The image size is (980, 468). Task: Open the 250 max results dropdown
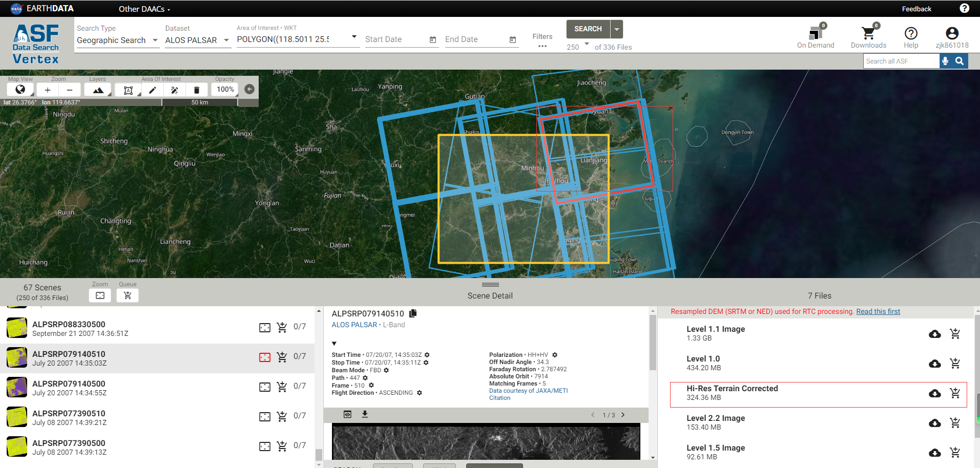point(578,47)
